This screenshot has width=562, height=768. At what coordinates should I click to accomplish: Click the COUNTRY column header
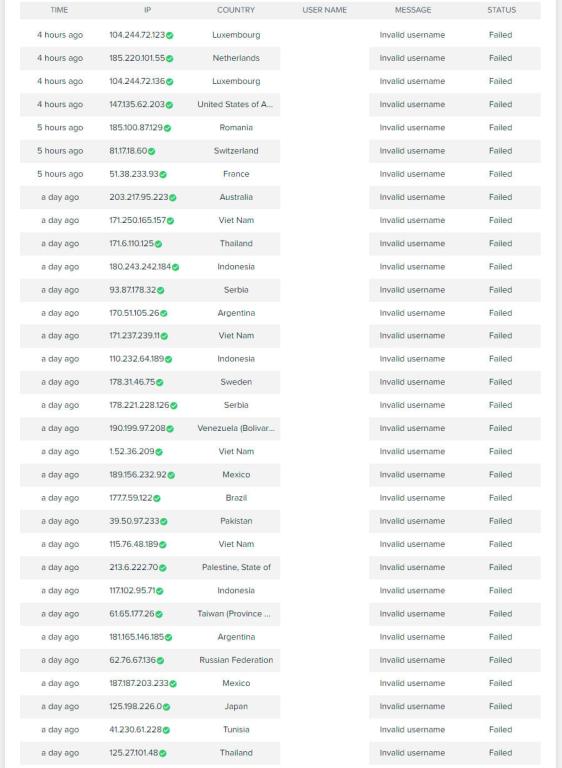(236, 10)
